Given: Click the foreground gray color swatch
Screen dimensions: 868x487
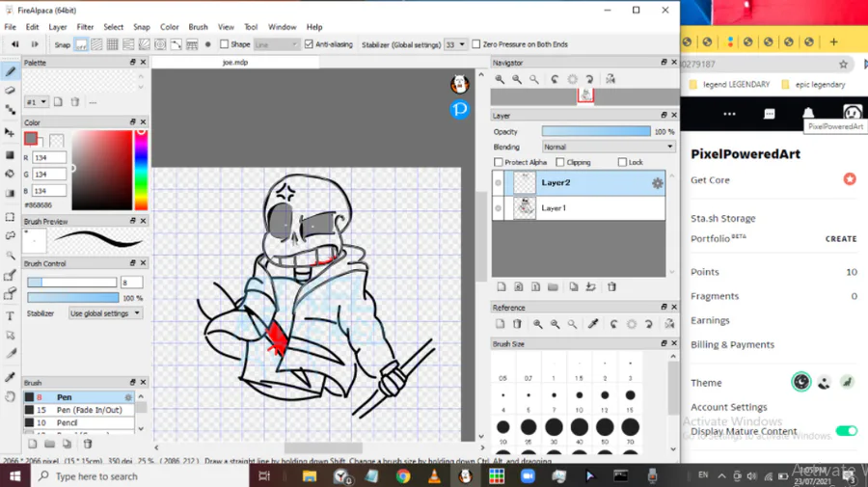Looking at the screenshot, I should point(31,138).
